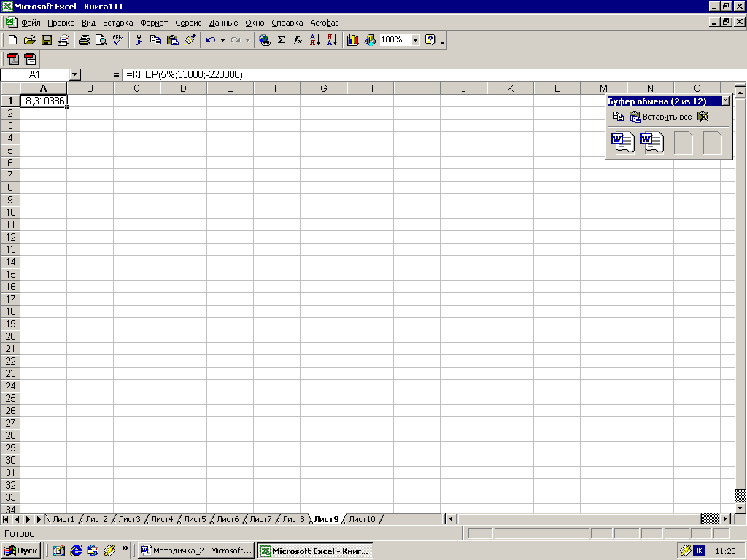The height and width of the screenshot is (560, 747).
Task: Select first Word clipboard item
Action: click(x=623, y=142)
